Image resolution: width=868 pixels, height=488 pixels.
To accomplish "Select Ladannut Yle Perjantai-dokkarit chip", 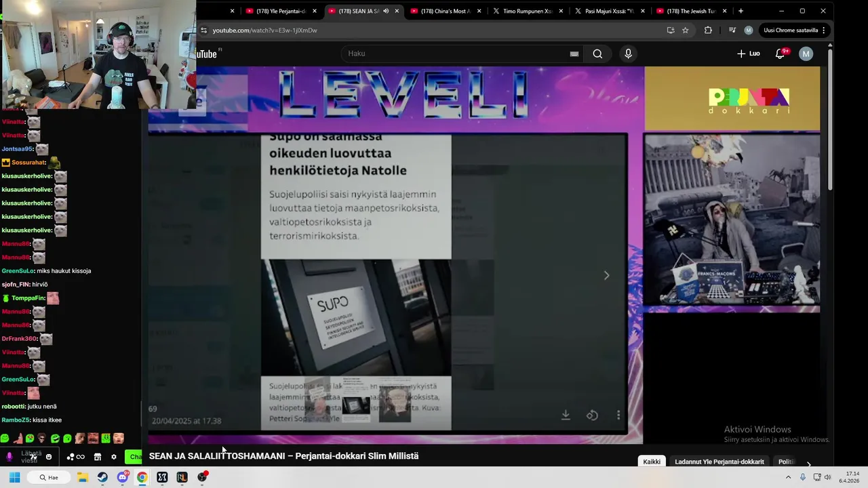I will click(x=719, y=462).
